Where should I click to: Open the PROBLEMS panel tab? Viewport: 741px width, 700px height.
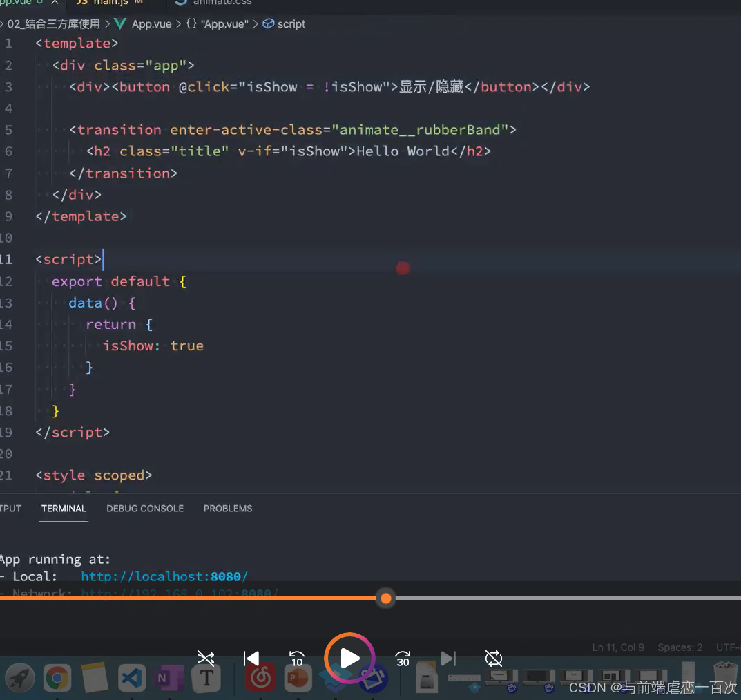tap(228, 509)
